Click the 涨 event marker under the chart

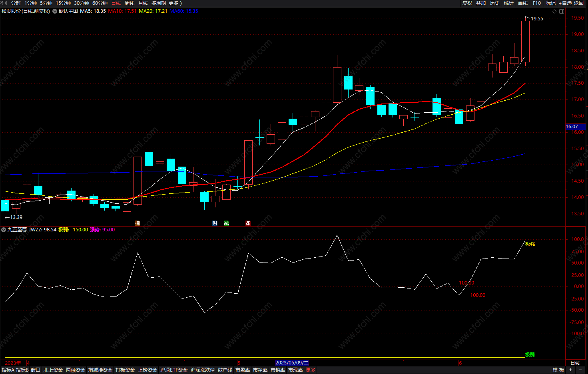(248, 223)
